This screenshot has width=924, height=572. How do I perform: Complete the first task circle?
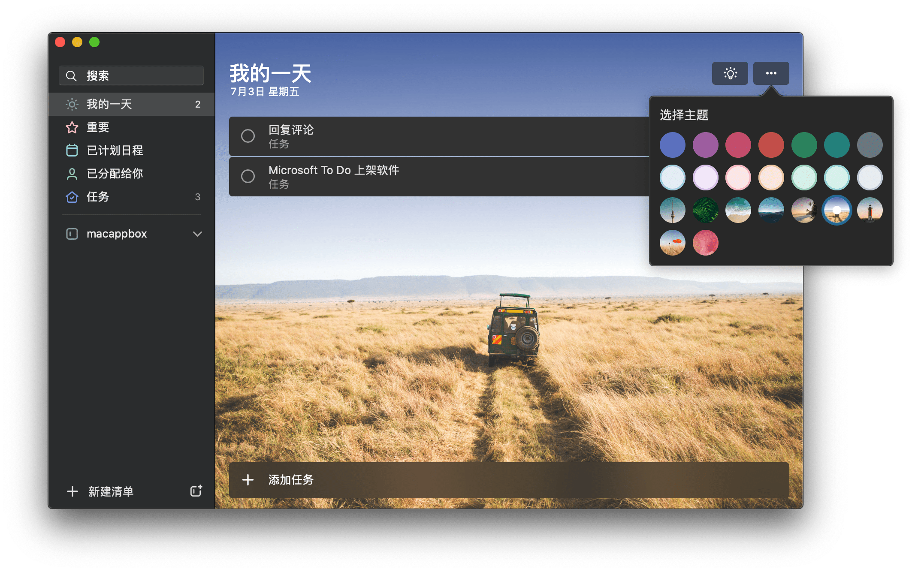248,136
